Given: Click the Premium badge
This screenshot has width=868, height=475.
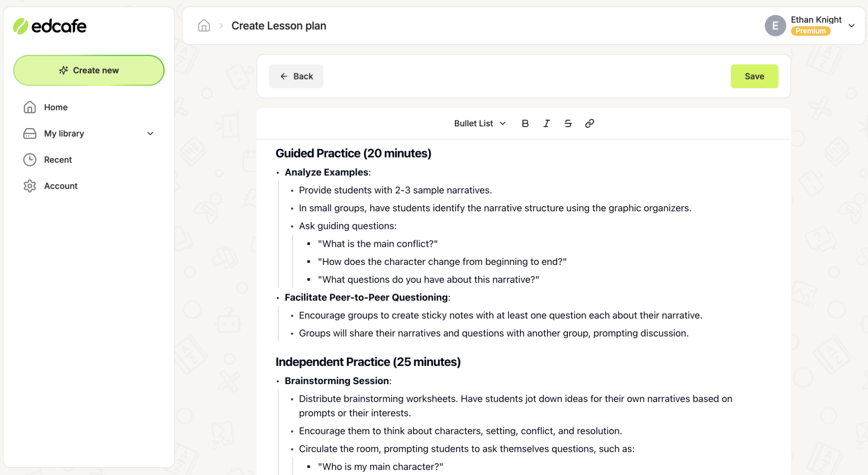Looking at the screenshot, I should pyautogui.click(x=810, y=31).
